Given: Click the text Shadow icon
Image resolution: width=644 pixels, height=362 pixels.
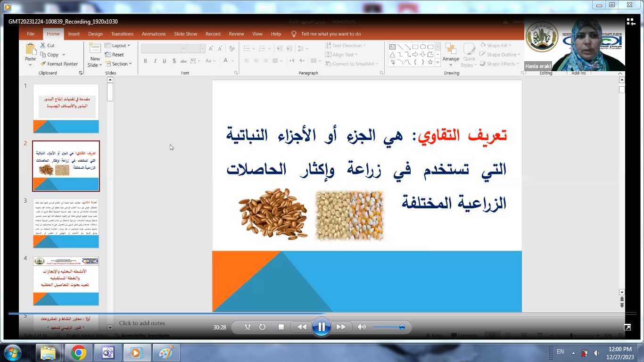Looking at the screenshot, I should coord(174,61).
